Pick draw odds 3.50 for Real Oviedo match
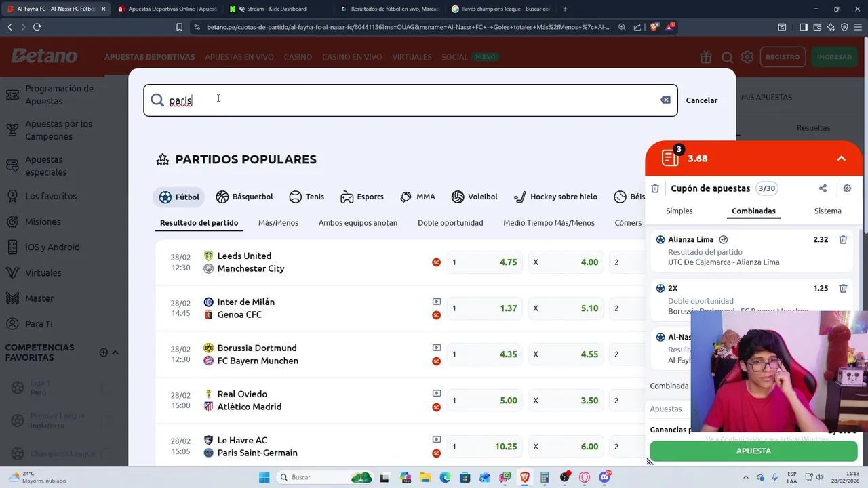 coord(566,401)
